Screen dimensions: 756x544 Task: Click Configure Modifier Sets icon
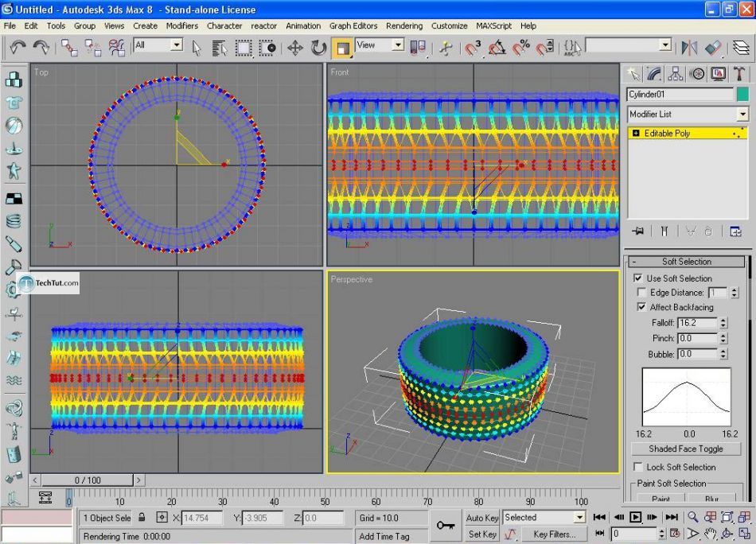pos(735,231)
